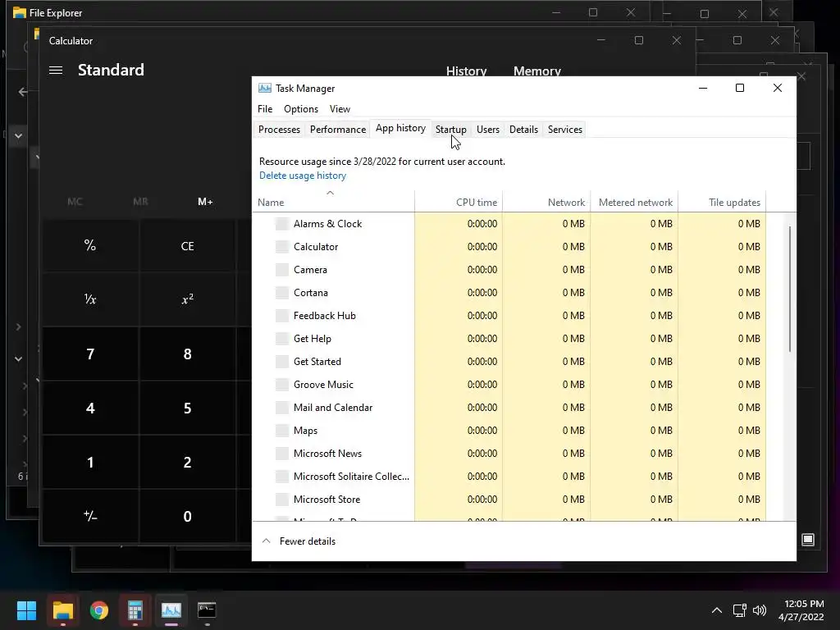The height and width of the screenshot is (630, 840).
Task: Collapse Task Manager with Fewer details
Action: [x=298, y=541]
